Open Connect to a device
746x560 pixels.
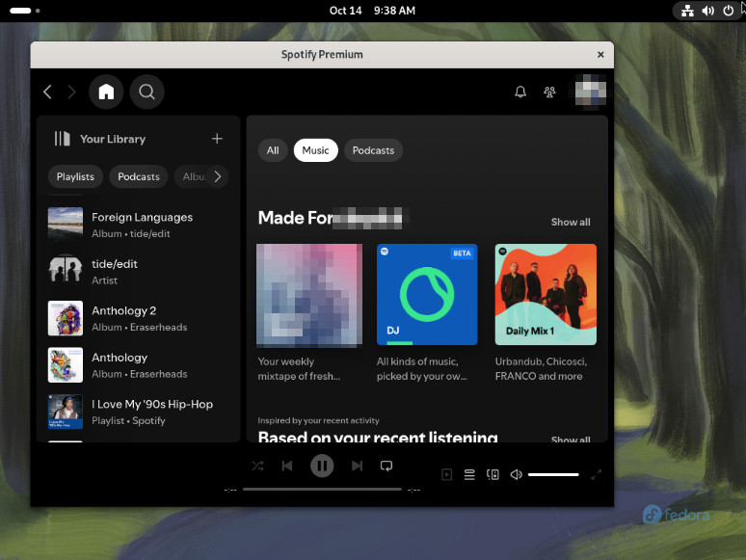(x=493, y=474)
